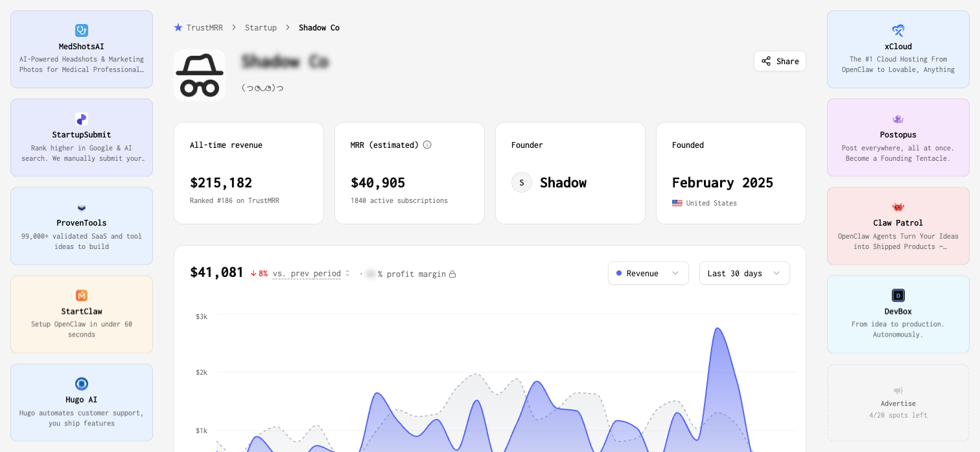
Task: Click the StartupSubmit logo icon
Action: click(x=82, y=119)
